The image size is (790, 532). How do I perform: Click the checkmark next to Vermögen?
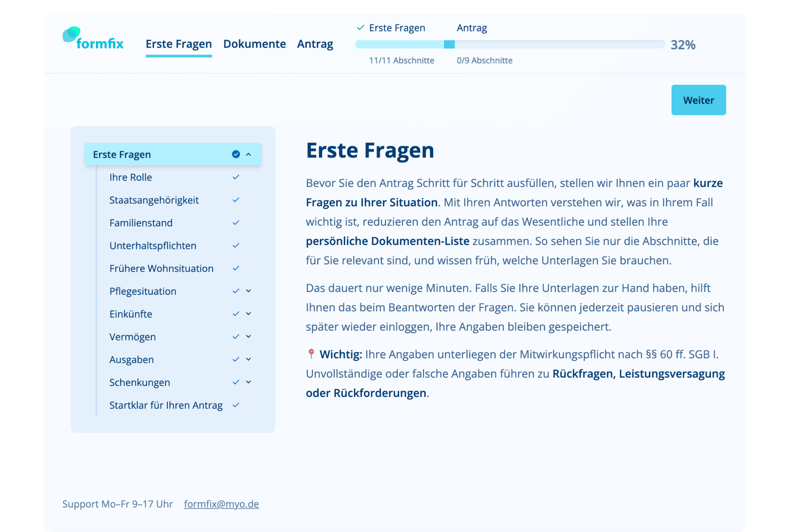(x=236, y=337)
